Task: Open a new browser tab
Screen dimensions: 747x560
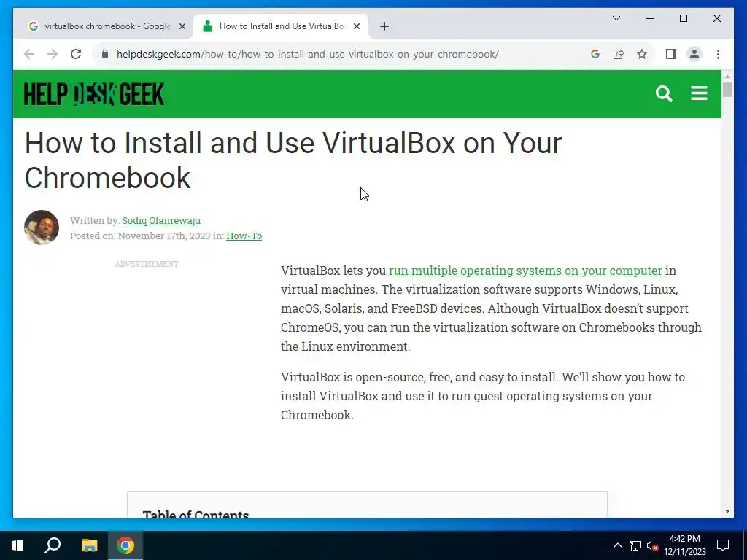Action: 384,26
